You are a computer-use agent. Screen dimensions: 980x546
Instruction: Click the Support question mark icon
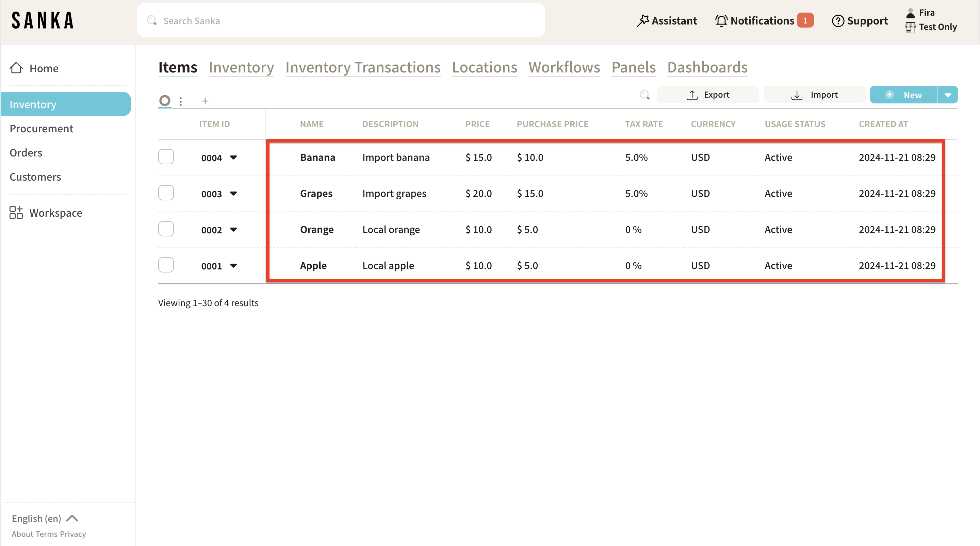pyautogui.click(x=838, y=21)
